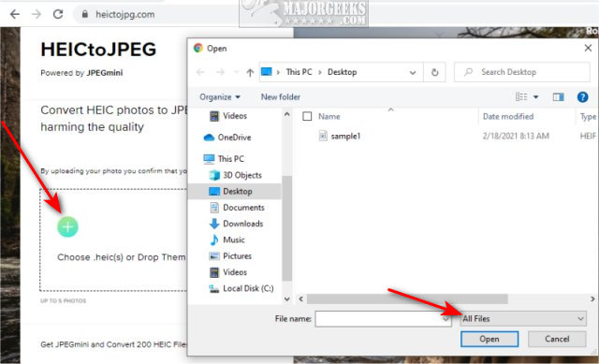Image resolution: width=599 pixels, height=364 pixels.
Task: Click the browser back arrow
Action: pos(15,15)
